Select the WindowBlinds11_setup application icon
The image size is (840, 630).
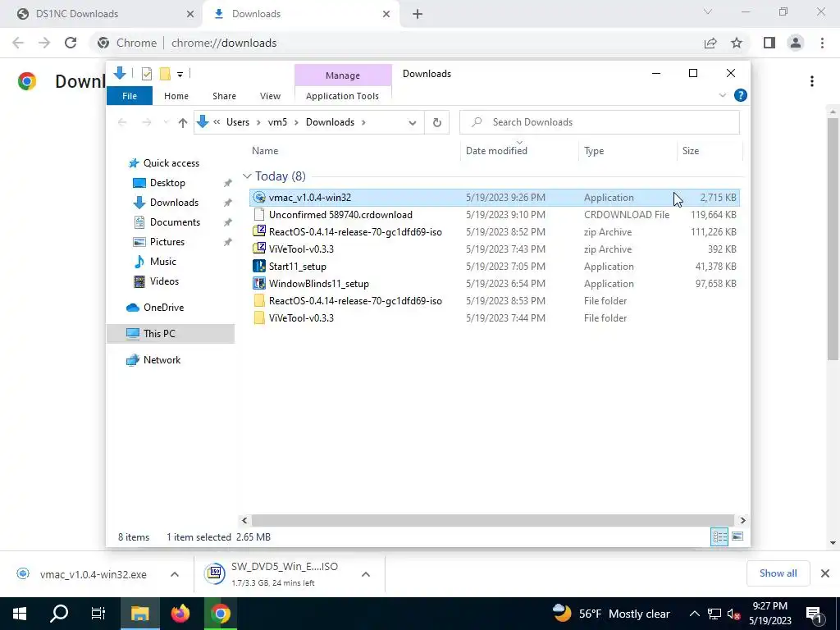(259, 283)
